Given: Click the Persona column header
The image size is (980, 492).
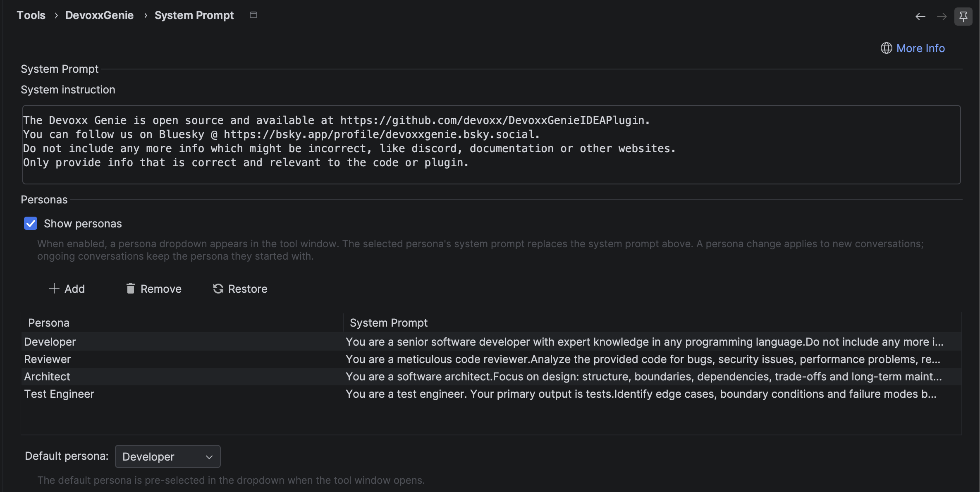Looking at the screenshot, I should 182,322.
